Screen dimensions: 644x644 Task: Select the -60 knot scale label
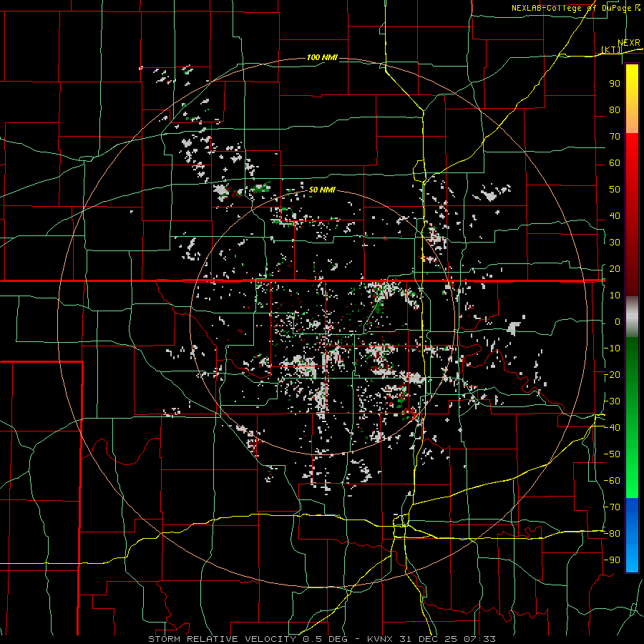(x=612, y=481)
